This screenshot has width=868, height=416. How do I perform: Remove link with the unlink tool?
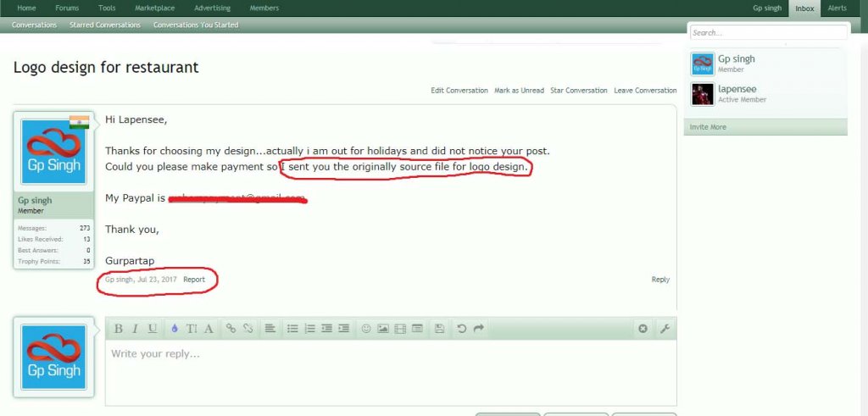click(x=248, y=329)
